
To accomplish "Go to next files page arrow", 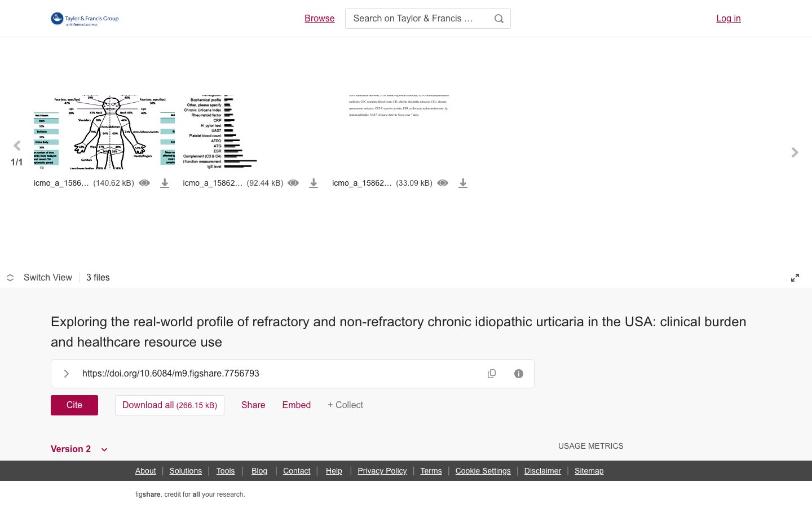I will pyautogui.click(x=795, y=152).
